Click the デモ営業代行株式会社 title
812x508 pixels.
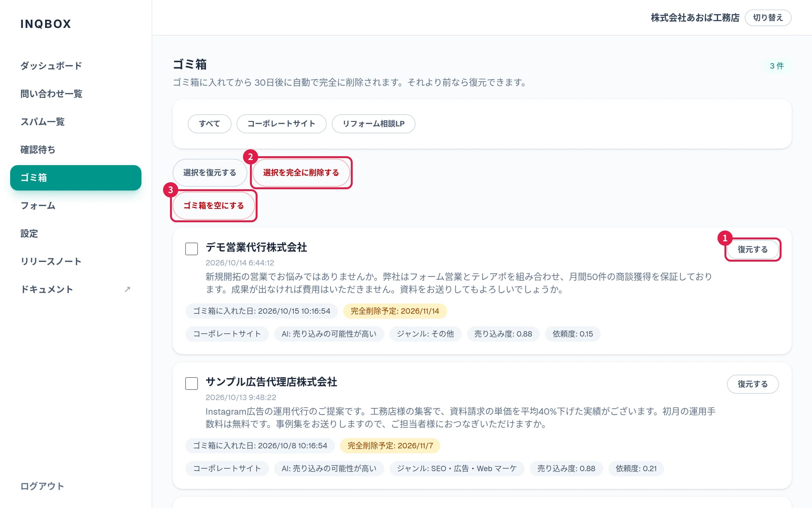[256, 247]
